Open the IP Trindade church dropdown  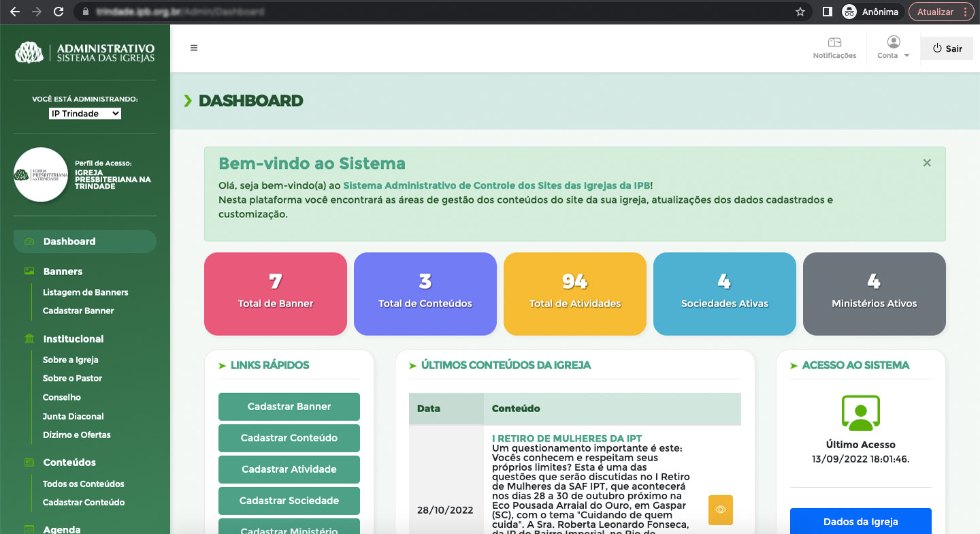(x=85, y=114)
